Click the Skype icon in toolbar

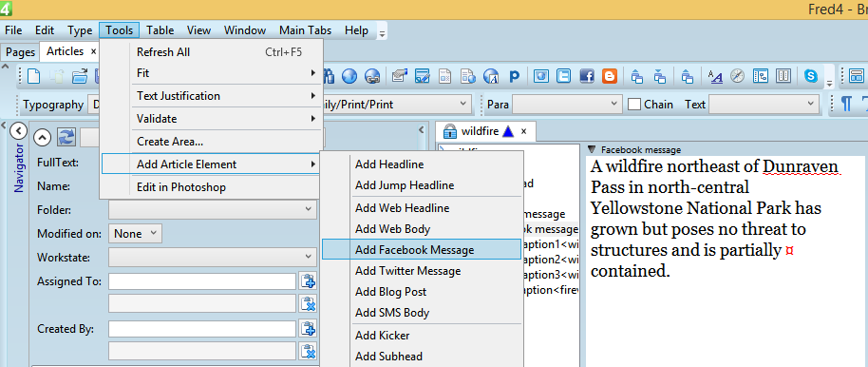pyautogui.click(x=810, y=75)
